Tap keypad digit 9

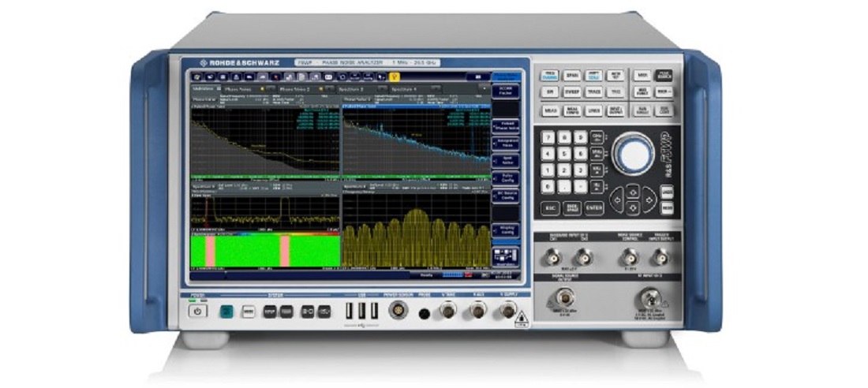click(580, 138)
